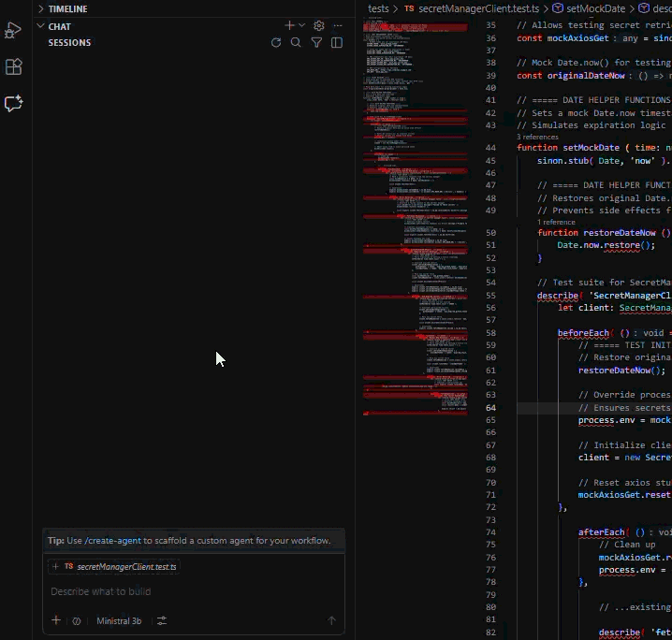The image size is (672, 640).
Task: Click the SESSIONS header label
Action: (x=69, y=42)
